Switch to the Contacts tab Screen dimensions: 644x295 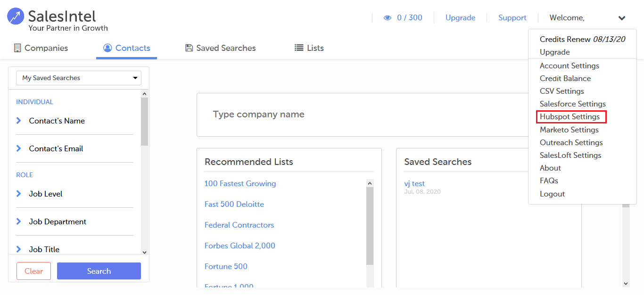[127, 48]
